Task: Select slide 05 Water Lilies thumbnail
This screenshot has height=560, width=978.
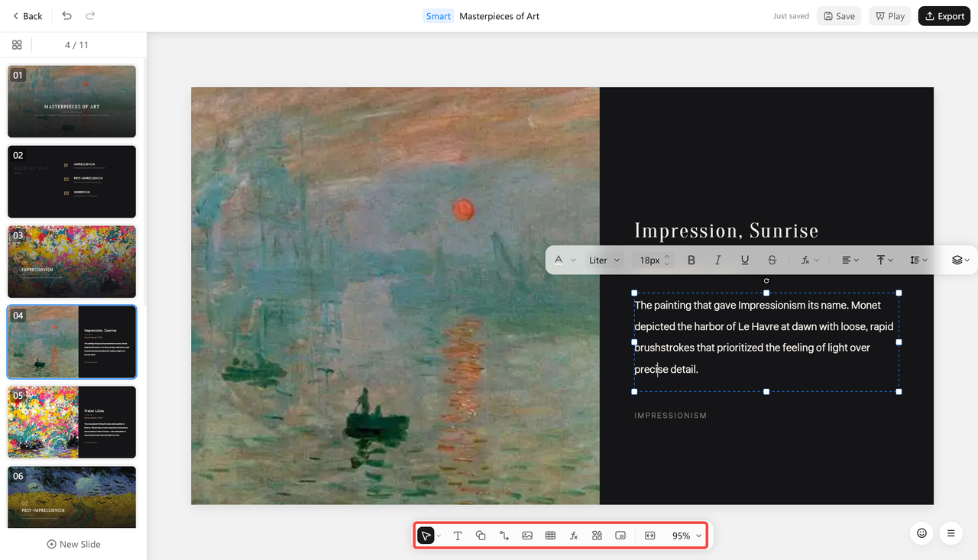Action: pyautogui.click(x=72, y=422)
